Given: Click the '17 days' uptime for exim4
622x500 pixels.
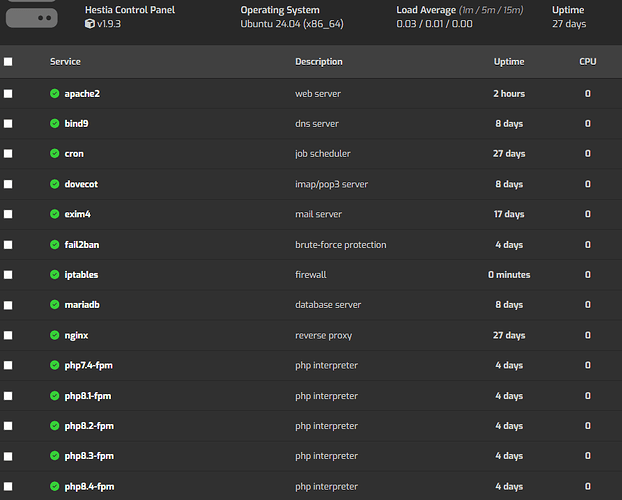Looking at the screenshot, I should tap(509, 214).
